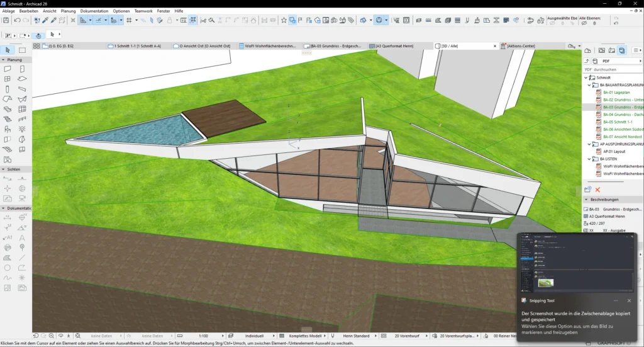Select the Curtain Wall tool
Screen dimensions: 644x347
[22, 110]
